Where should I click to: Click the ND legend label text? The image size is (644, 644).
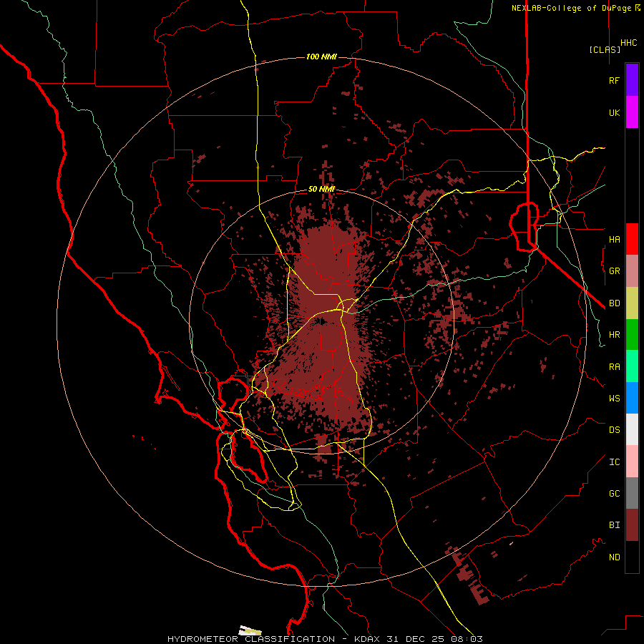(x=615, y=557)
